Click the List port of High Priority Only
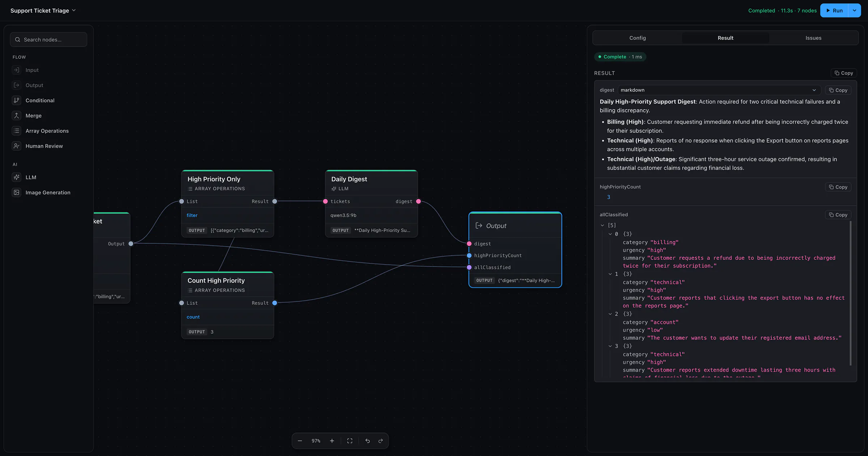Screen dimensions: 868x456 pyautogui.click(x=182, y=201)
